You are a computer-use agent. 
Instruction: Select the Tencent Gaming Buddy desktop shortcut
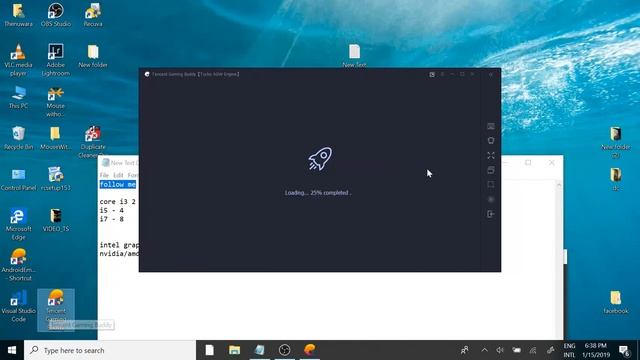click(56, 309)
